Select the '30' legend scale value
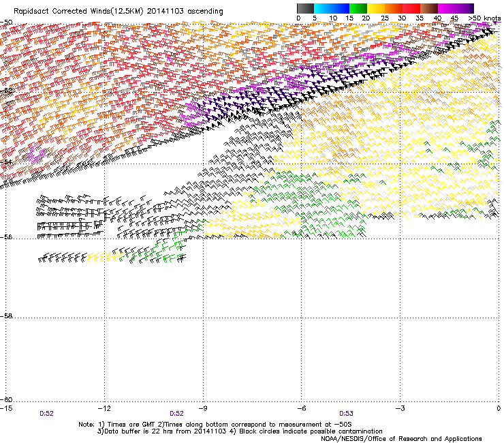Image resolution: width=504 pixels, height=443 pixels. (402, 18)
